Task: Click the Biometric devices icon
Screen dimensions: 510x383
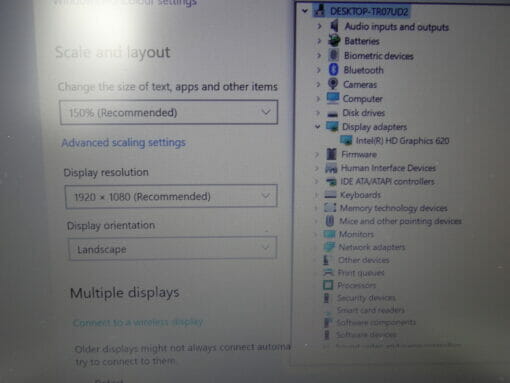Action: [x=333, y=55]
